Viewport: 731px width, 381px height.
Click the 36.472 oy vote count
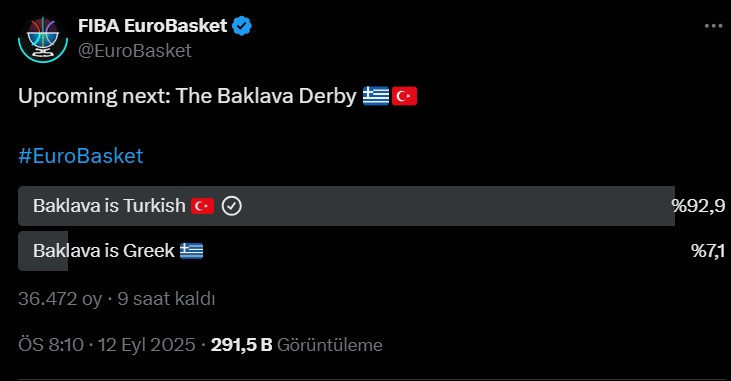click(x=60, y=299)
